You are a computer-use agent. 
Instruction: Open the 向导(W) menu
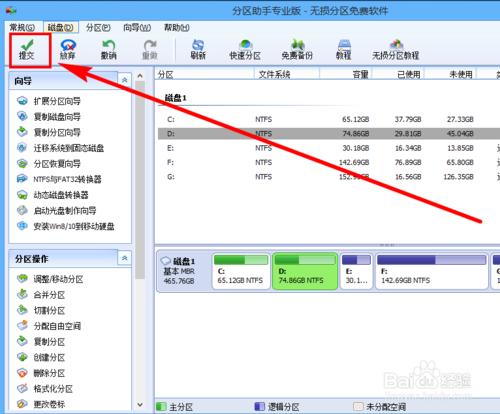pos(137,27)
